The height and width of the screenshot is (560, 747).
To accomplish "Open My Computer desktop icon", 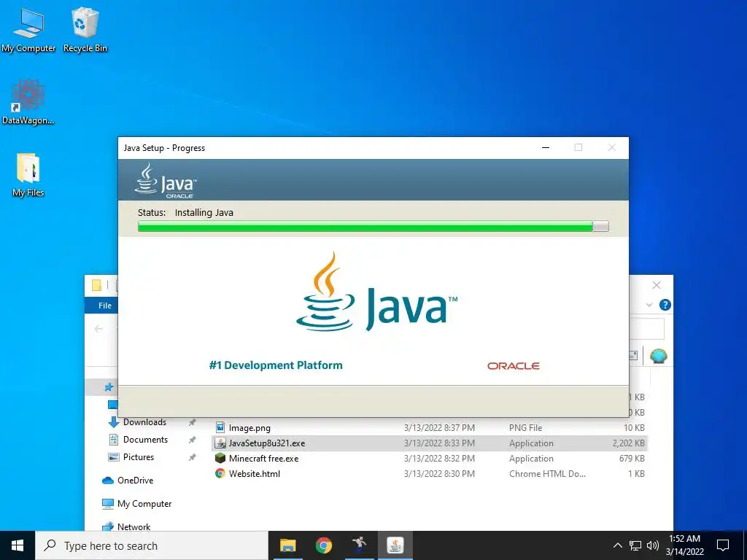I will pyautogui.click(x=28, y=29).
